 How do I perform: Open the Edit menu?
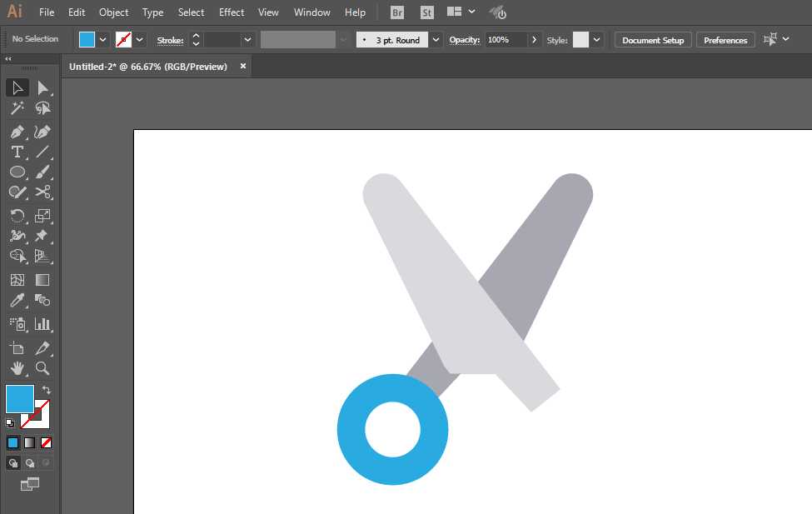(77, 12)
